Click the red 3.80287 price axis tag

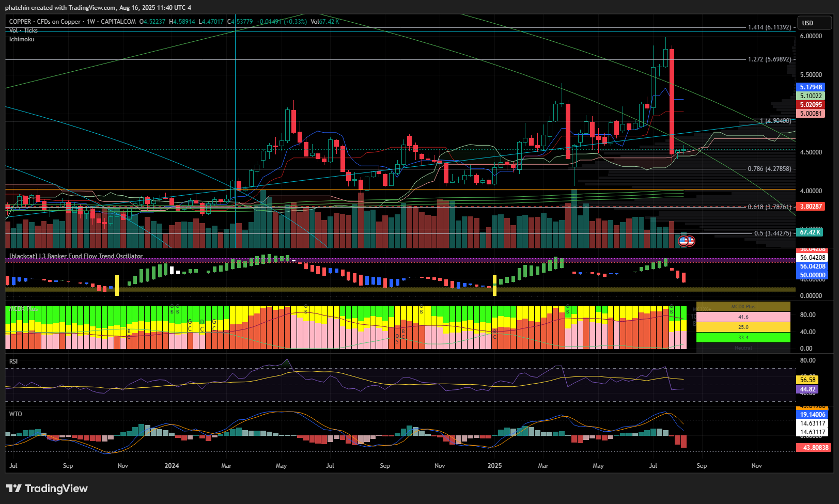click(811, 207)
